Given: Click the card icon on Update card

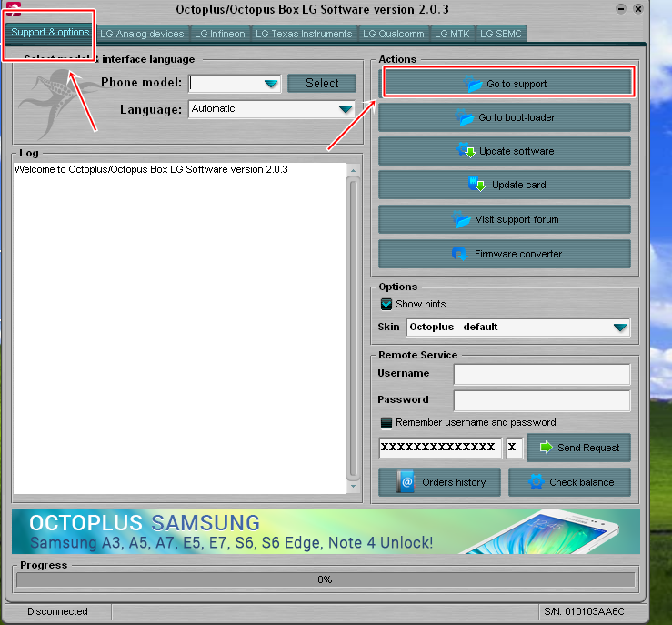Looking at the screenshot, I should 476,185.
